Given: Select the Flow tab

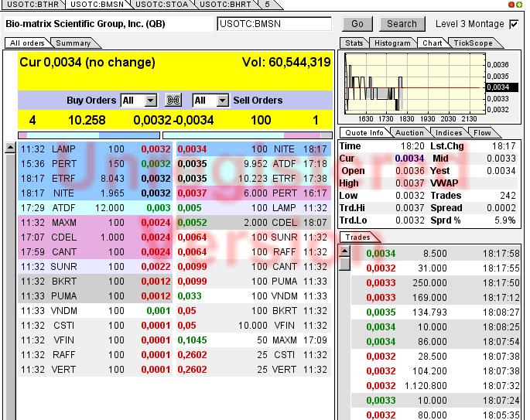Looking at the screenshot, I should 482,133.
